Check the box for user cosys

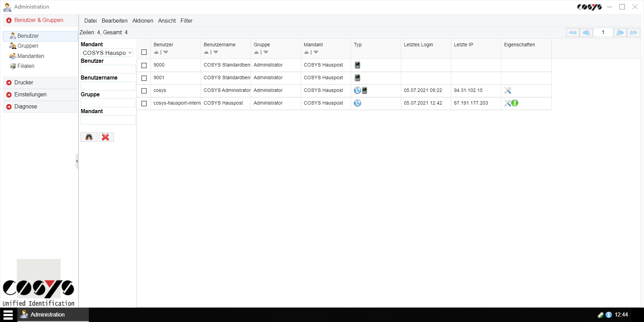[144, 91]
